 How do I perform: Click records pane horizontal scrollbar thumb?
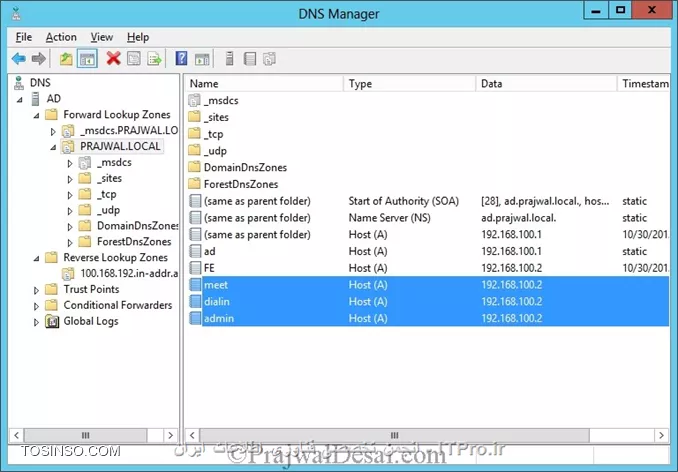click(x=394, y=435)
